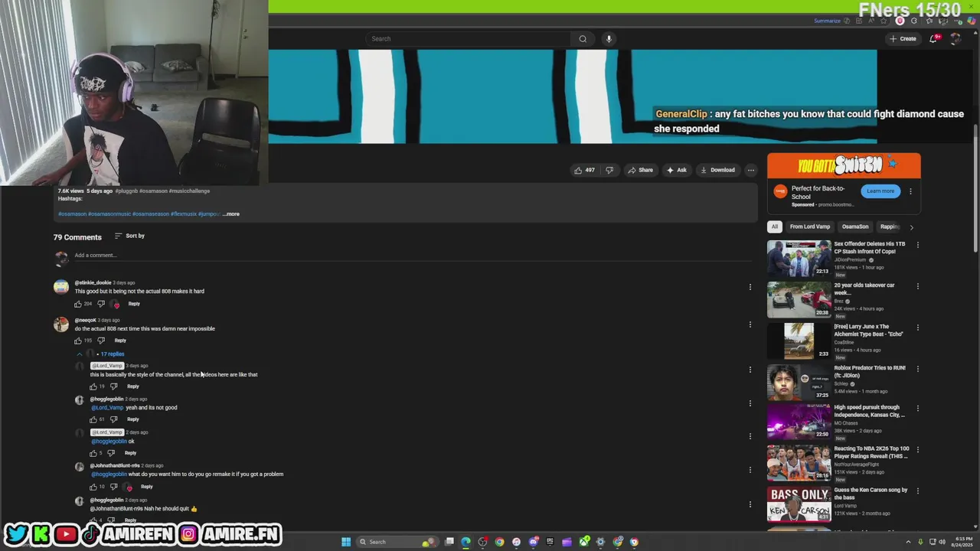
Task: Click Learn more on the ad
Action: [x=880, y=191]
